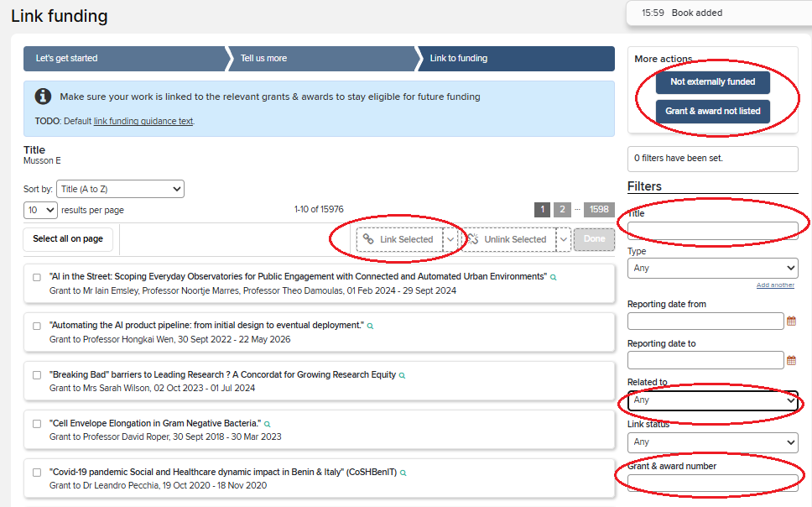Click the Book added notification

(x=719, y=13)
